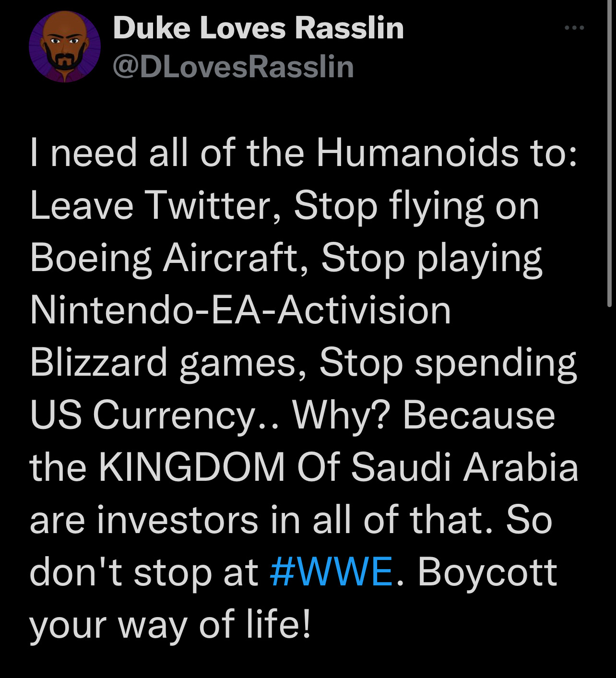Viewport: 616px width, 678px height.
Task: Open the @DLovesRasslin handle link
Action: click(233, 67)
